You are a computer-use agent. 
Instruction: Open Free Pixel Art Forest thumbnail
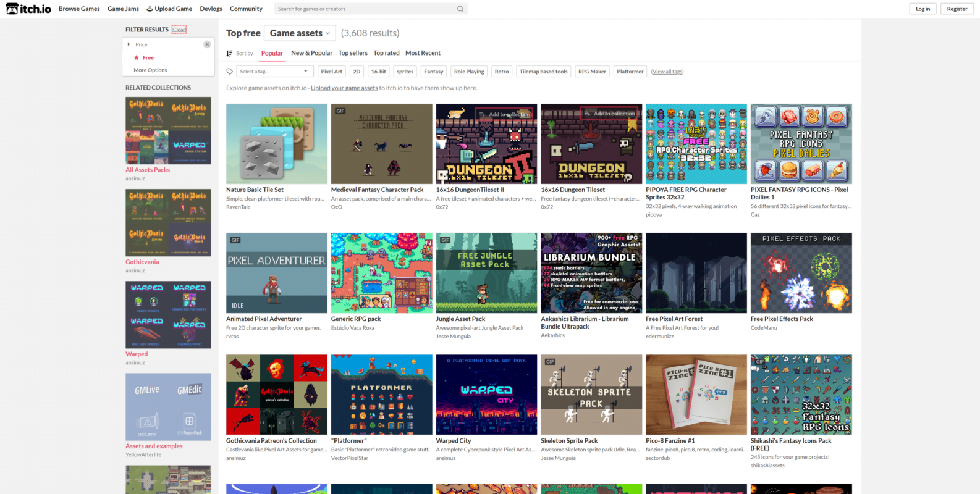tap(696, 273)
